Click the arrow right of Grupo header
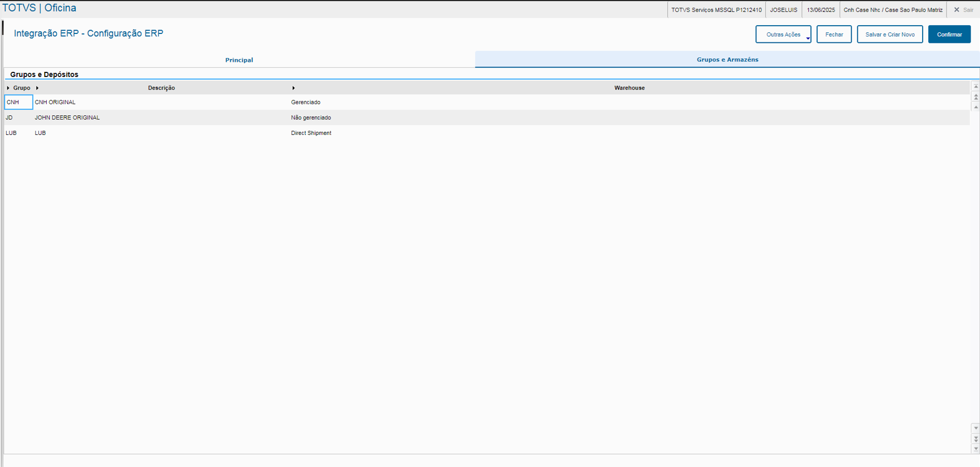The width and height of the screenshot is (980, 467). [x=37, y=88]
